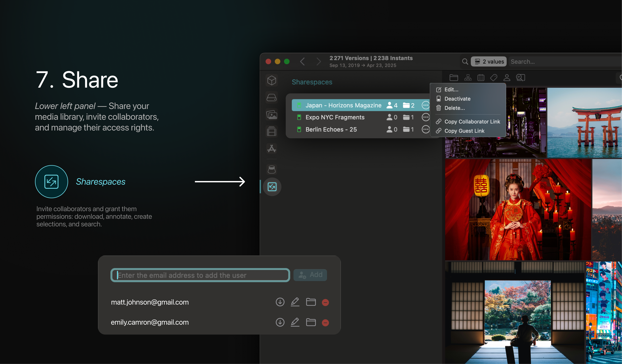
Task: Remove emily.camron@gmail.com with red minus button
Action: coord(325,323)
